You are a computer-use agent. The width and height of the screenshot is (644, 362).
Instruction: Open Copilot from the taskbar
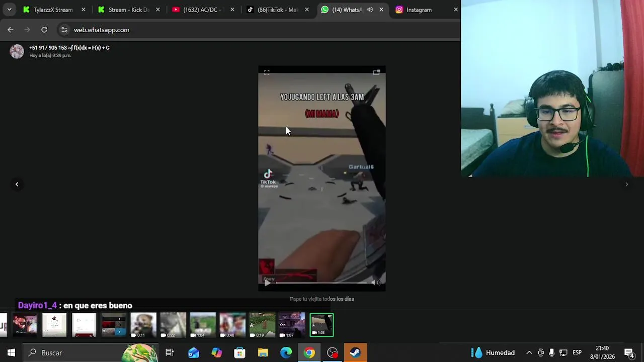pos(216,353)
